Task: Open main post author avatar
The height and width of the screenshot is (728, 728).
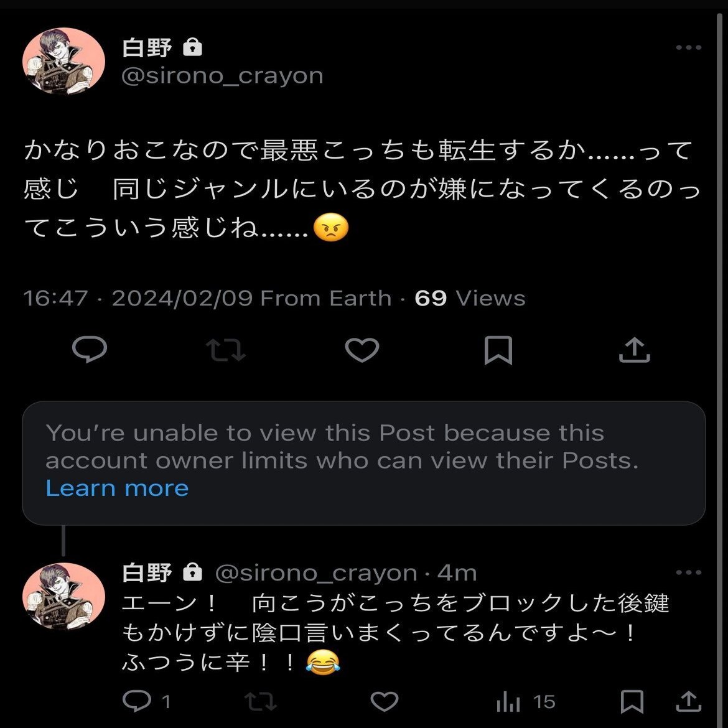Action: 63,61
